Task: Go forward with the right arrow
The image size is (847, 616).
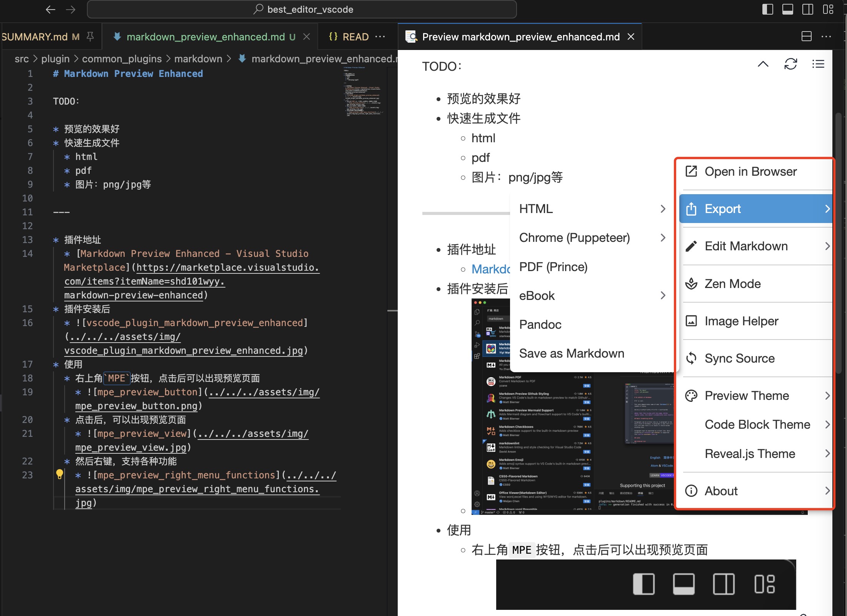Action: tap(71, 9)
